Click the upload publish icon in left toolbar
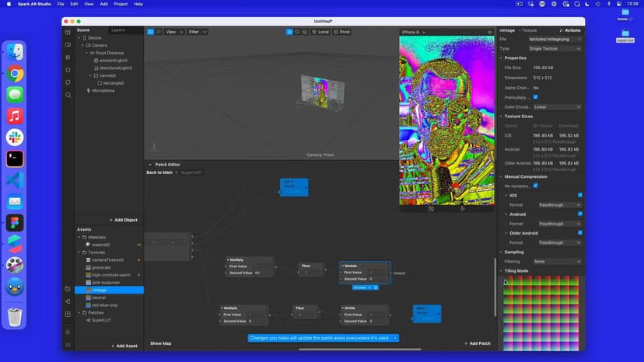The width and height of the screenshot is (644, 362). 68,315
